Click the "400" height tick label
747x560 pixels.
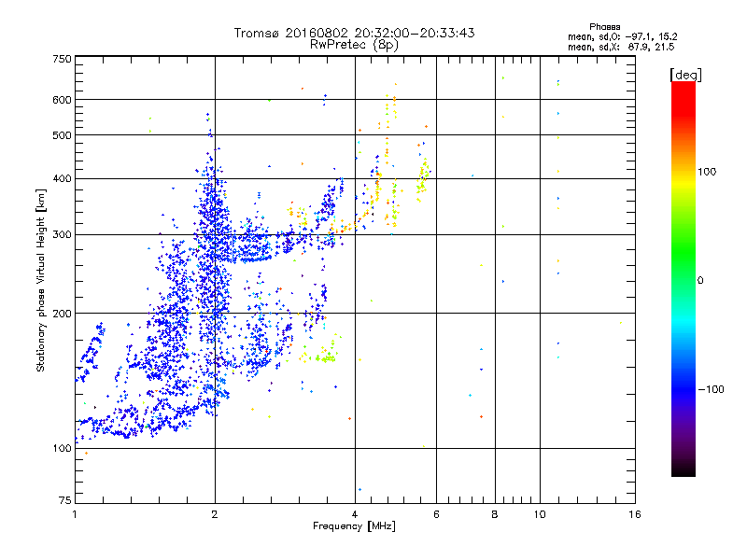tap(62, 178)
